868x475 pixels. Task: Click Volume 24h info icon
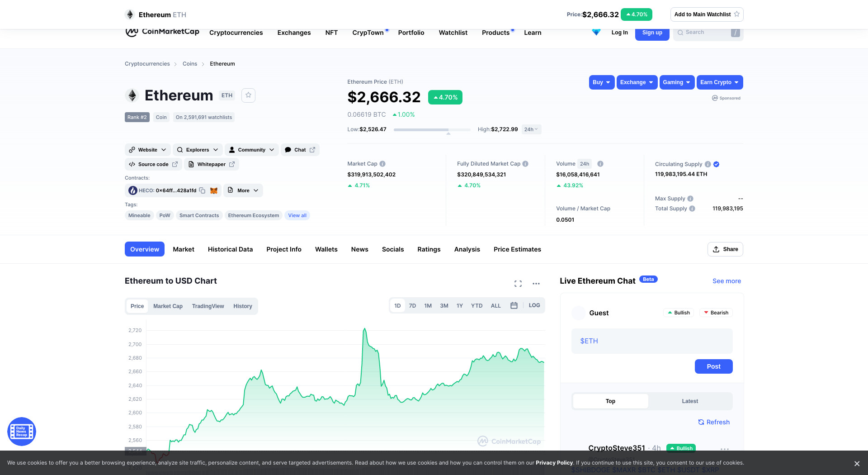(600, 164)
